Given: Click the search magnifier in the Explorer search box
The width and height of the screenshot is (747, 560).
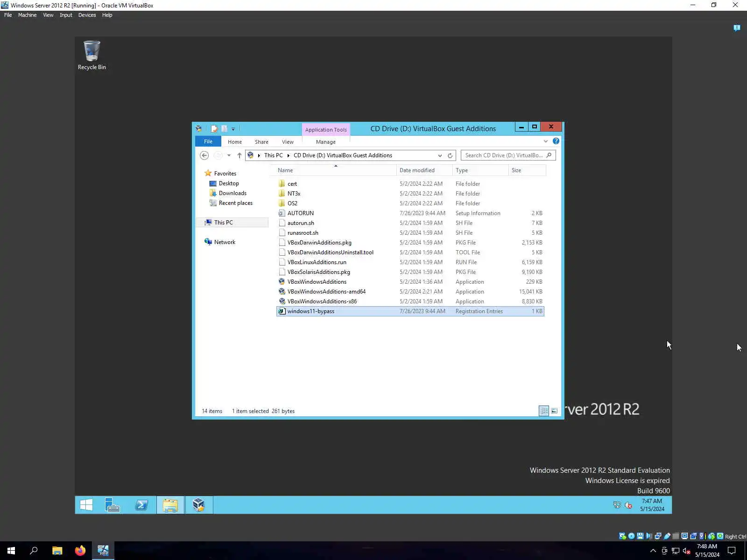Looking at the screenshot, I should click(x=549, y=155).
